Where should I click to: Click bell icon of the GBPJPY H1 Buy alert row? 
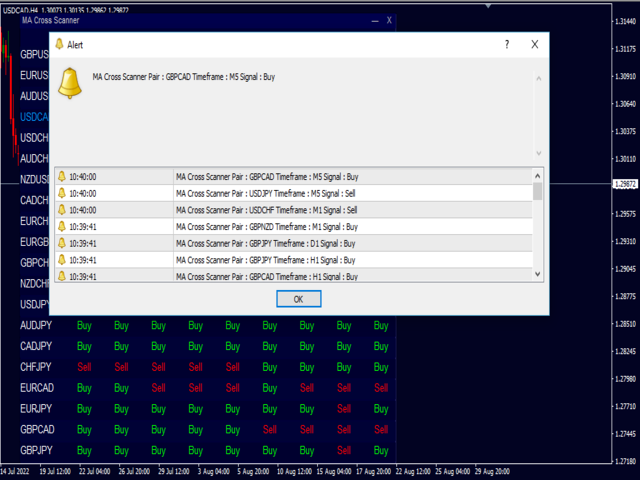point(62,260)
